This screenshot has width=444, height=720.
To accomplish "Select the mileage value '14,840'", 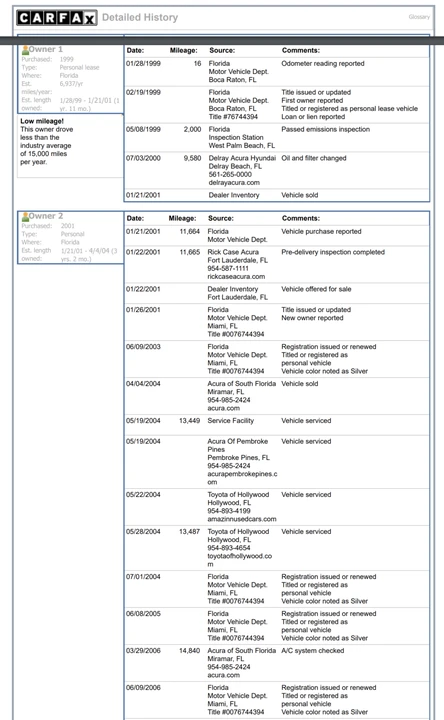I will click(x=190, y=651).
